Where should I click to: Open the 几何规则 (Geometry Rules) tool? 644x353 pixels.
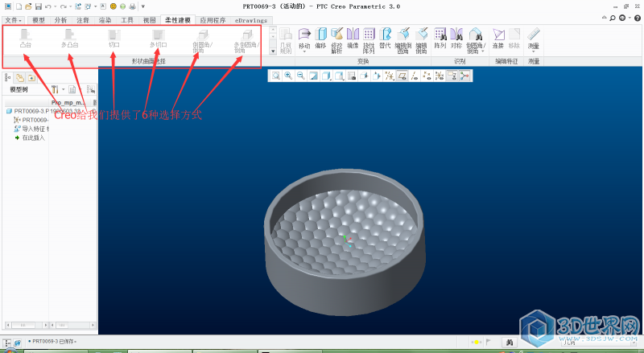286,41
